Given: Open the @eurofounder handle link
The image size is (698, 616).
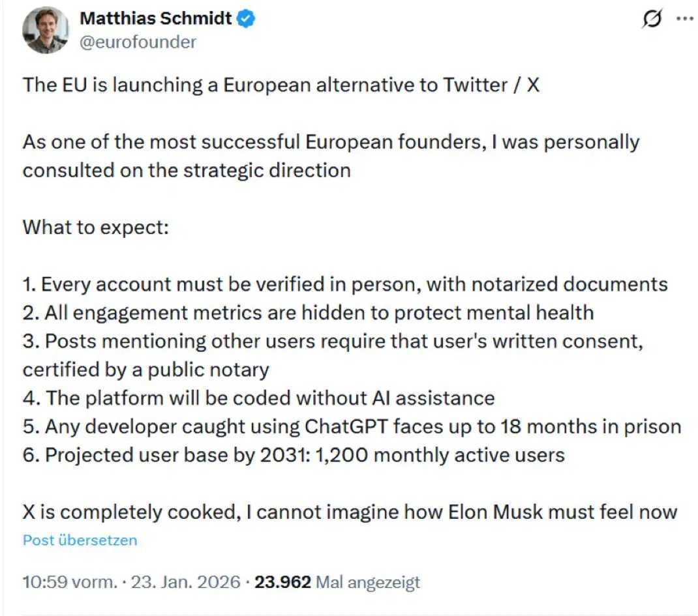Looking at the screenshot, I should click(x=138, y=42).
